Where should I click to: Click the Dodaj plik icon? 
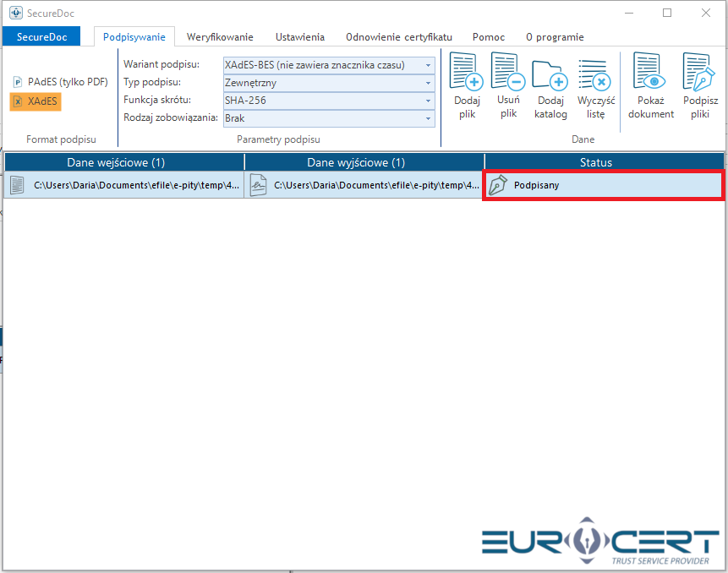pyautogui.click(x=466, y=73)
